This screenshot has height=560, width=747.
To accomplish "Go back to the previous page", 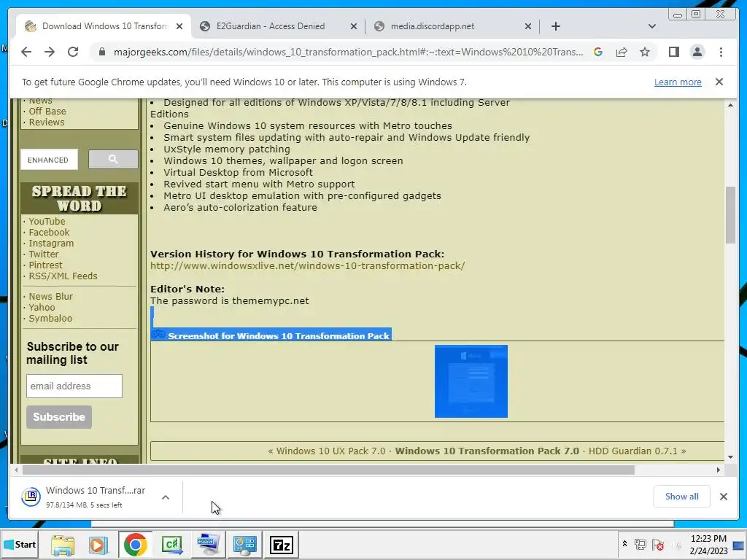I will click(x=26, y=52).
